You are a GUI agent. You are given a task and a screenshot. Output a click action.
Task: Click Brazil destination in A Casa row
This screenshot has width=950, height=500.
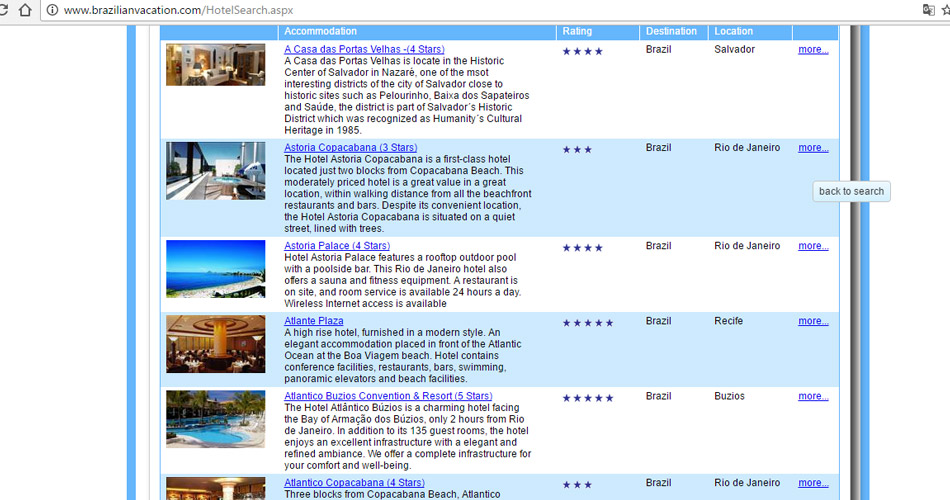(658, 49)
